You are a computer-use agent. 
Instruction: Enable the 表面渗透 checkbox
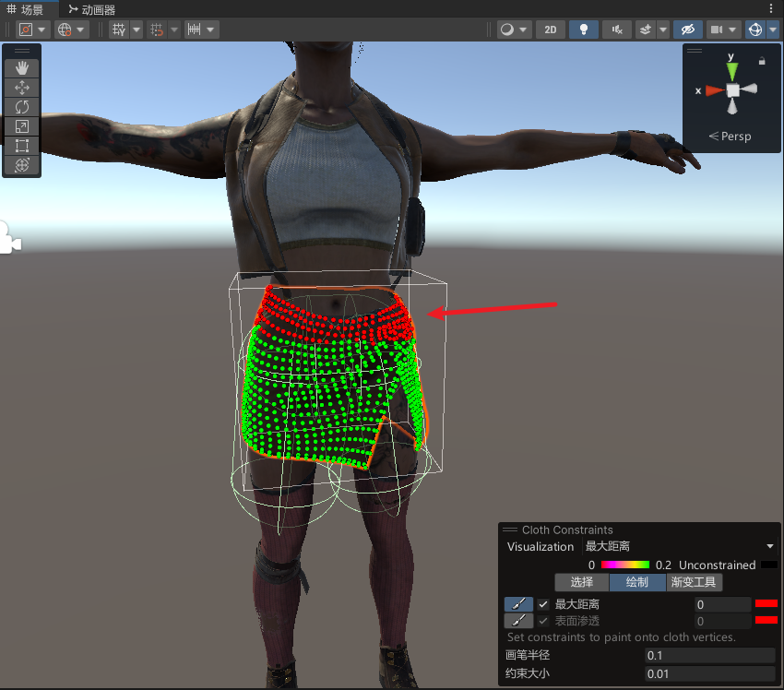(543, 620)
